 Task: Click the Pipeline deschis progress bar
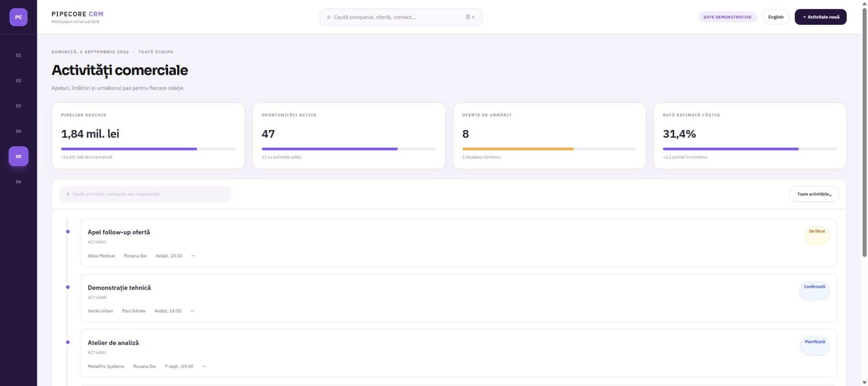coord(148,149)
